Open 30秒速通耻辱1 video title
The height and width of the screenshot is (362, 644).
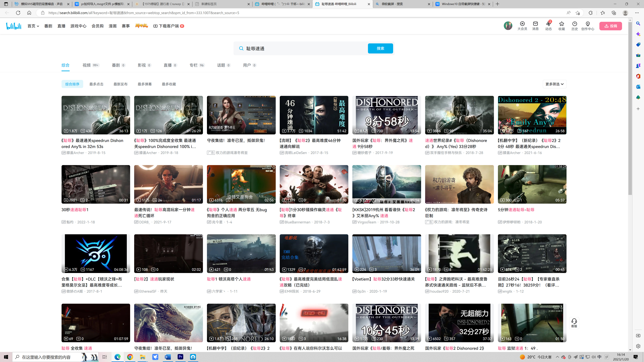(75, 210)
